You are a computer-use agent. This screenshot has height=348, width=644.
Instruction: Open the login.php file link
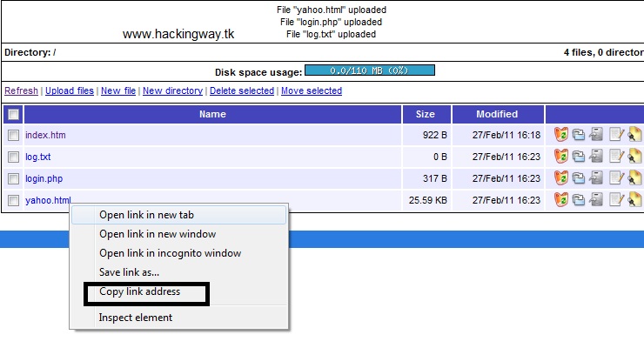coord(44,178)
